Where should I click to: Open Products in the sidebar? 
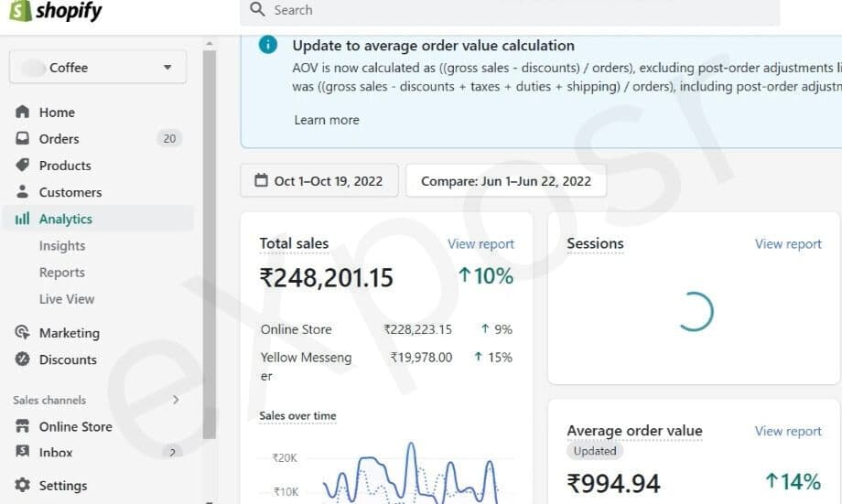(x=65, y=166)
